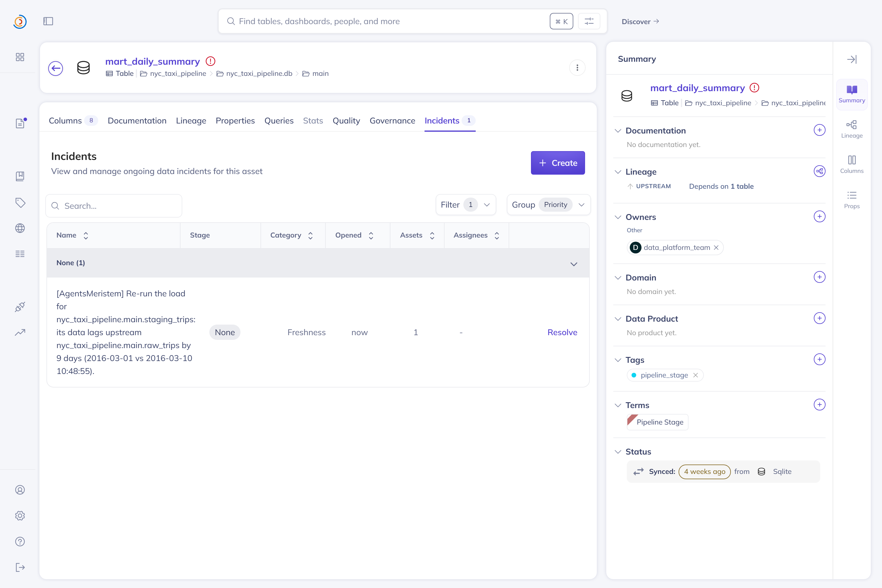The width and height of the screenshot is (882, 588).
Task: Resolve the AgentsMeristem freshness incident
Action: pyautogui.click(x=562, y=332)
